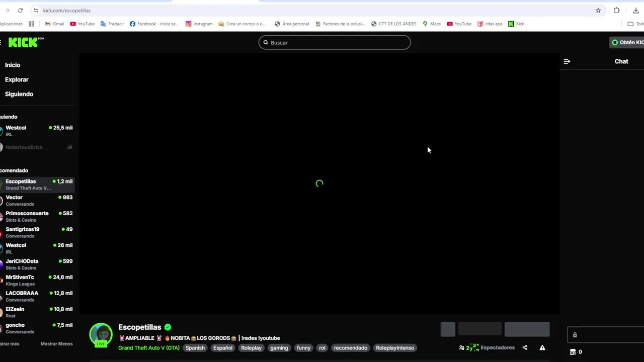The image size is (644, 362).
Task: Open MrStivenTc channel
Action: pyautogui.click(x=37, y=281)
